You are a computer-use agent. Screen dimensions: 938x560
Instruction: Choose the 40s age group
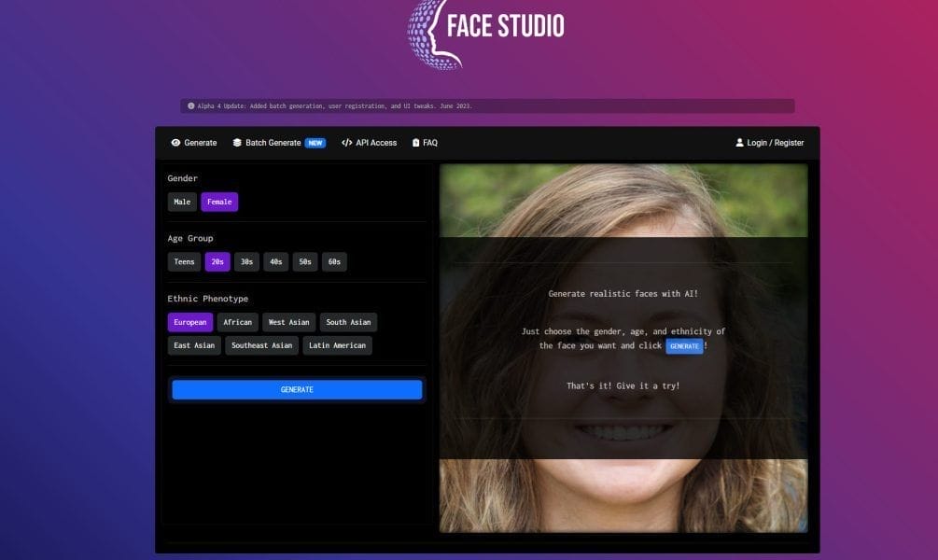point(275,261)
